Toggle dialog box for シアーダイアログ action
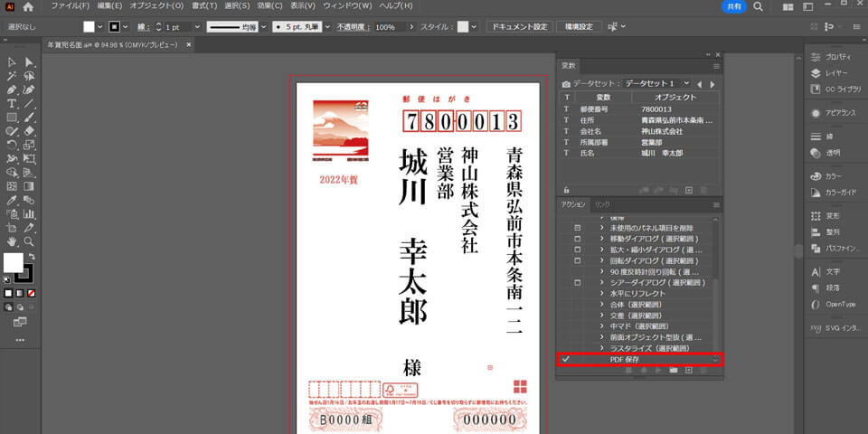The width and height of the screenshot is (868, 434). pyautogui.click(x=578, y=283)
